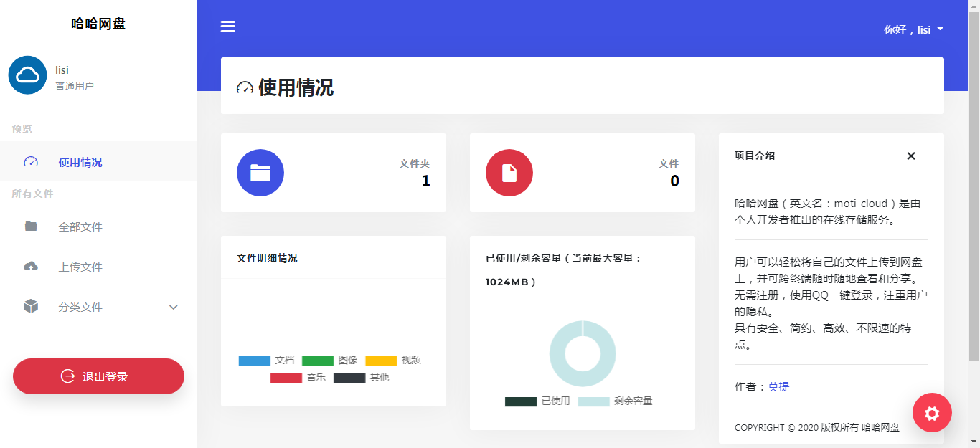Click the blue folder icon in the folder card

260,173
